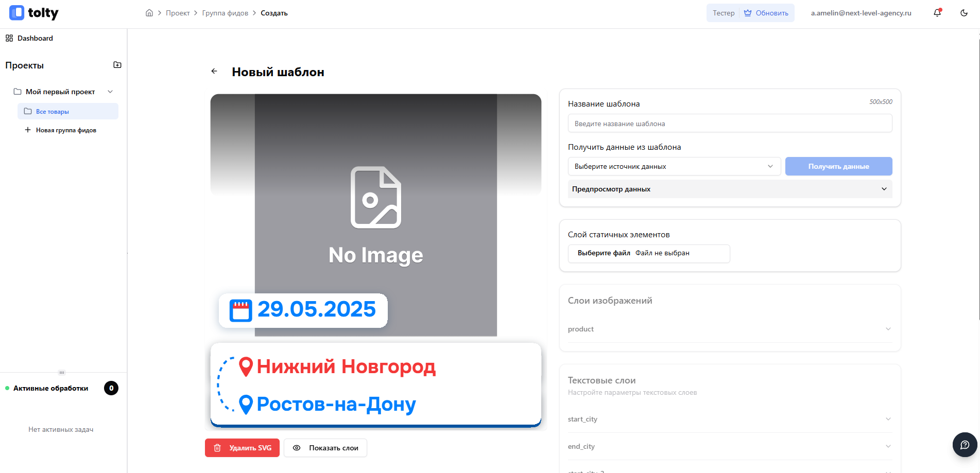
Task: Click the Нет активных задач text
Action: 61,429
